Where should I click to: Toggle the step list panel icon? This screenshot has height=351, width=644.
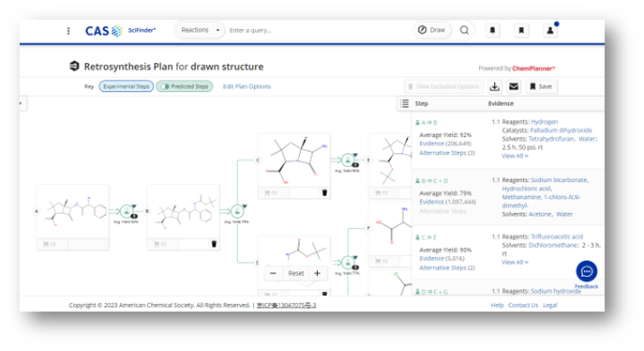pos(405,103)
